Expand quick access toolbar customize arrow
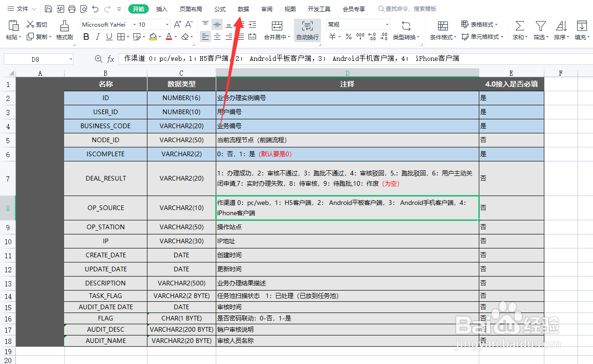This screenshot has height=364, width=593. pos(119,9)
